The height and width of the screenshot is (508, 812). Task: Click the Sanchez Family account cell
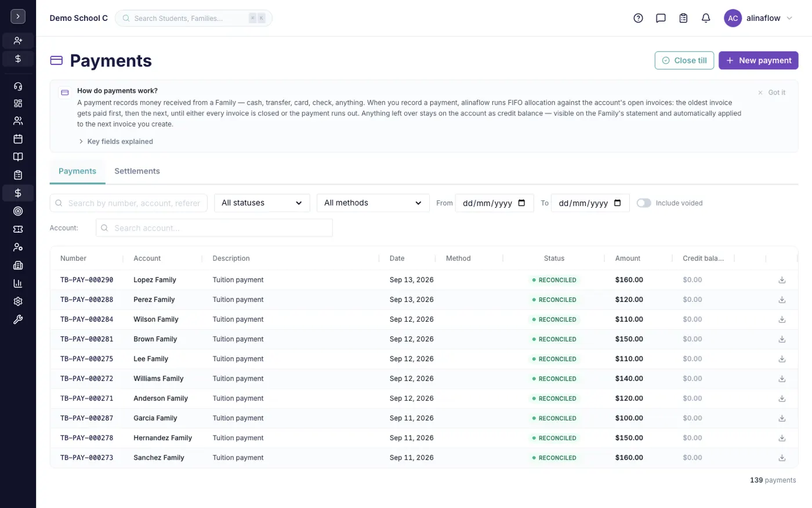tap(159, 457)
